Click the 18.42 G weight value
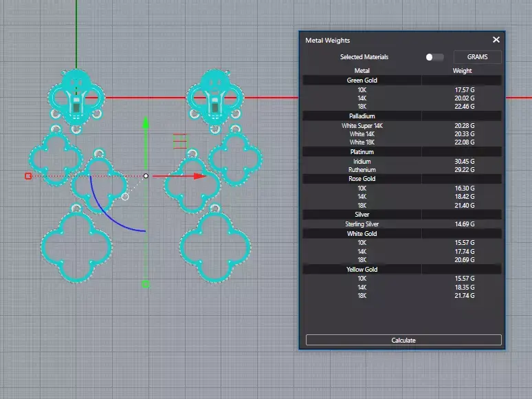532x399 pixels. coord(465,196)
